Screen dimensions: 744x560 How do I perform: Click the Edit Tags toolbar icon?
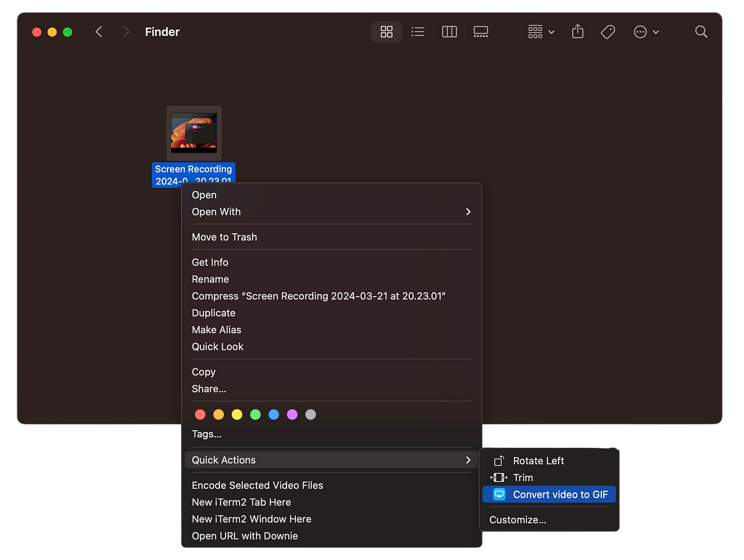tap(608, 32)
